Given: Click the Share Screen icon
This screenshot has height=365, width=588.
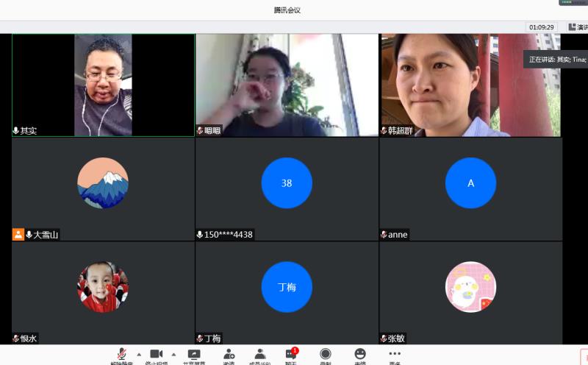Looking at the screenshot, I should [x=194, y=355].
